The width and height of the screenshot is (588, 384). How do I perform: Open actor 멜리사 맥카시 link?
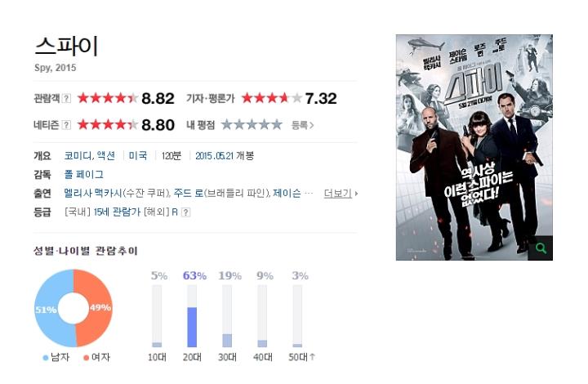click(93, 194)
